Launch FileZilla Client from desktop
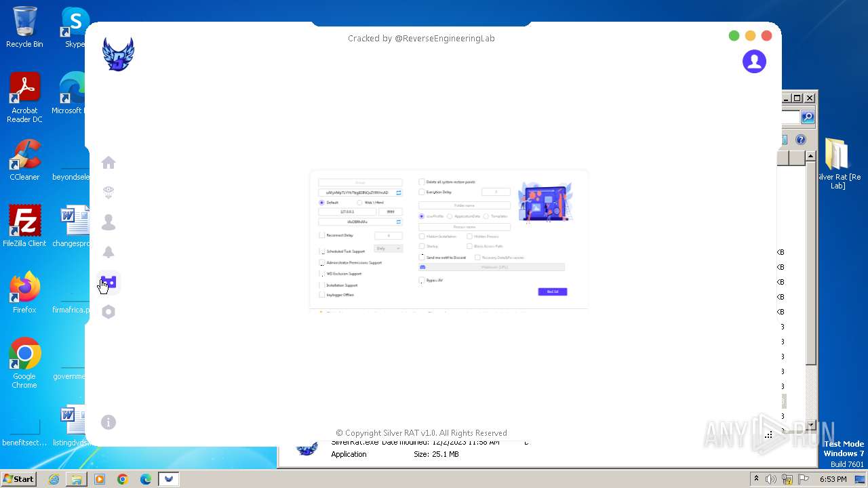Viewport: 868px width, 488px height. (24, 226)
